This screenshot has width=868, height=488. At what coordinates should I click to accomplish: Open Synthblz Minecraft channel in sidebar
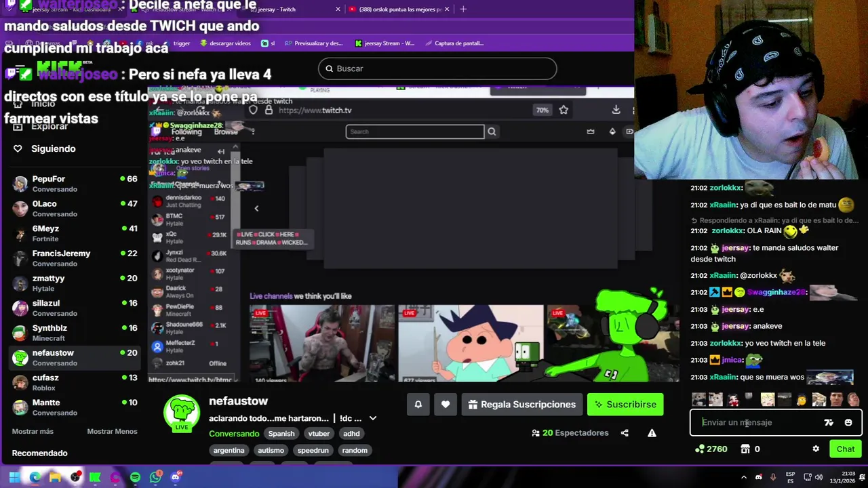[x=75, y=333]
